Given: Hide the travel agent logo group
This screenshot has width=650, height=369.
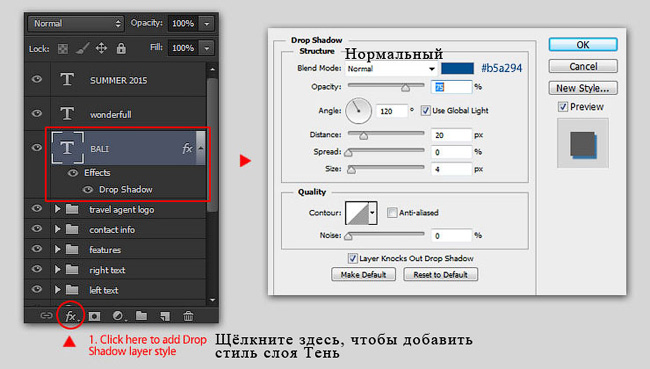Looking at the screenshot, I should coord(37,208).
